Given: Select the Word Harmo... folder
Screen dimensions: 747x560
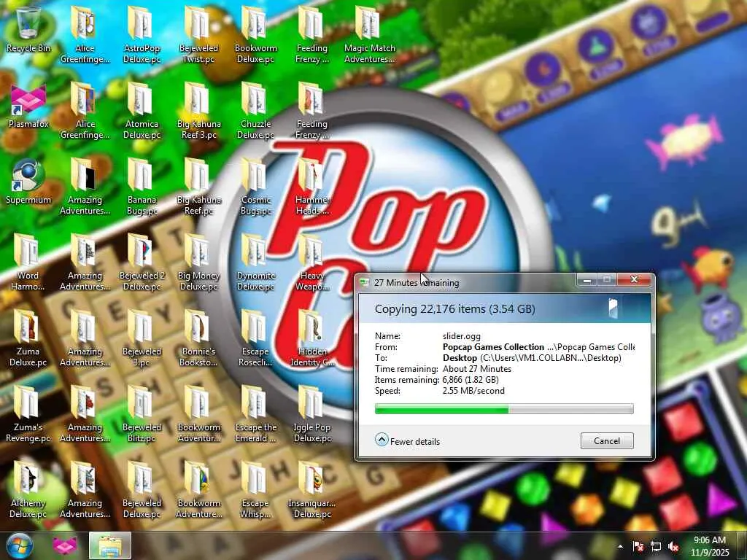Looking at the screenshot, I should pyautogui.click(x=28, y=262).
